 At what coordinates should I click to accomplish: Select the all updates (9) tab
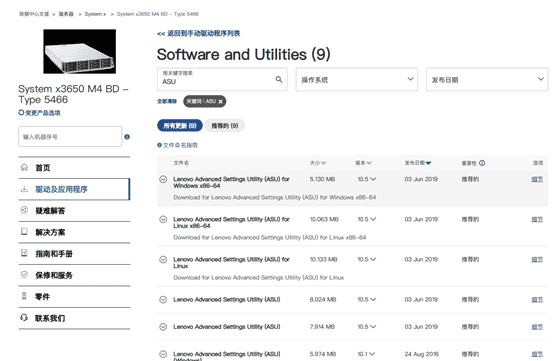(x=180, y=125)
